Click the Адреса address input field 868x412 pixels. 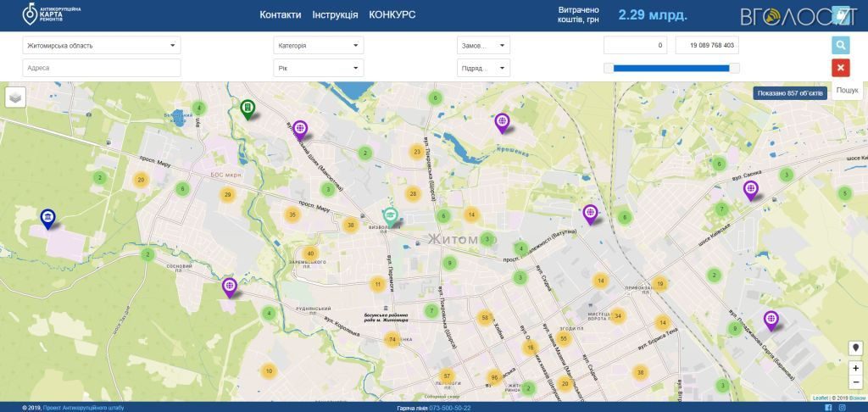pyautogui.click(x=102, y=68)
